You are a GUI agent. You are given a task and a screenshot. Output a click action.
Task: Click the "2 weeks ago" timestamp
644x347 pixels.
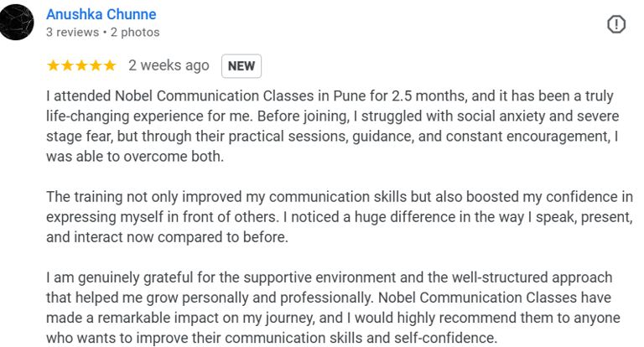(x=169, y=65)
